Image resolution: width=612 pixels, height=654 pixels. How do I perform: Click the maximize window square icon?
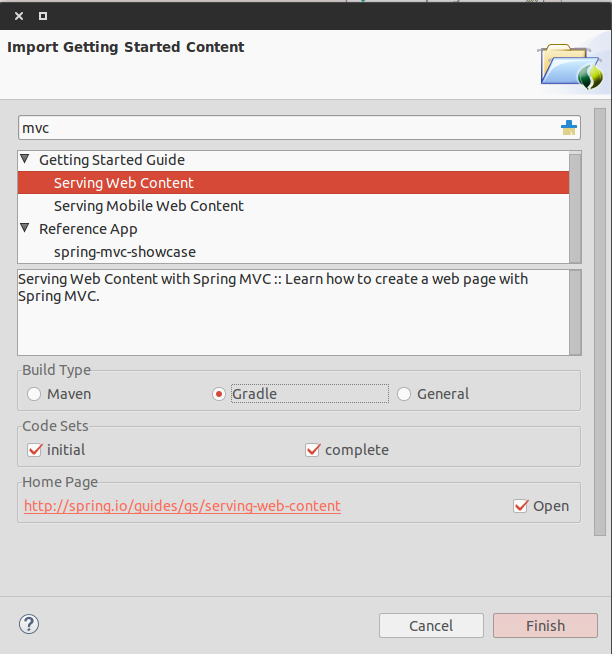pos(43,16)
